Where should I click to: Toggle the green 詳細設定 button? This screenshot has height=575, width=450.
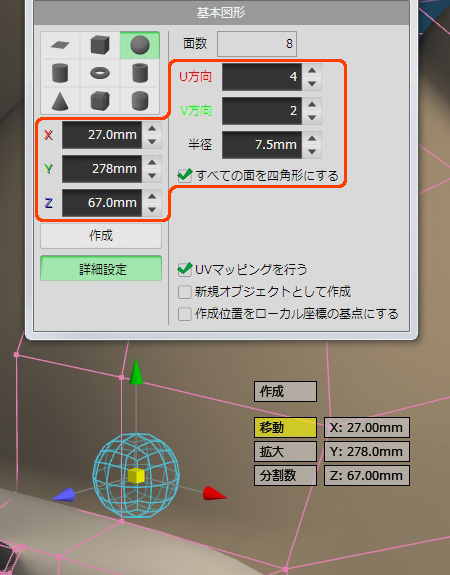101,269
